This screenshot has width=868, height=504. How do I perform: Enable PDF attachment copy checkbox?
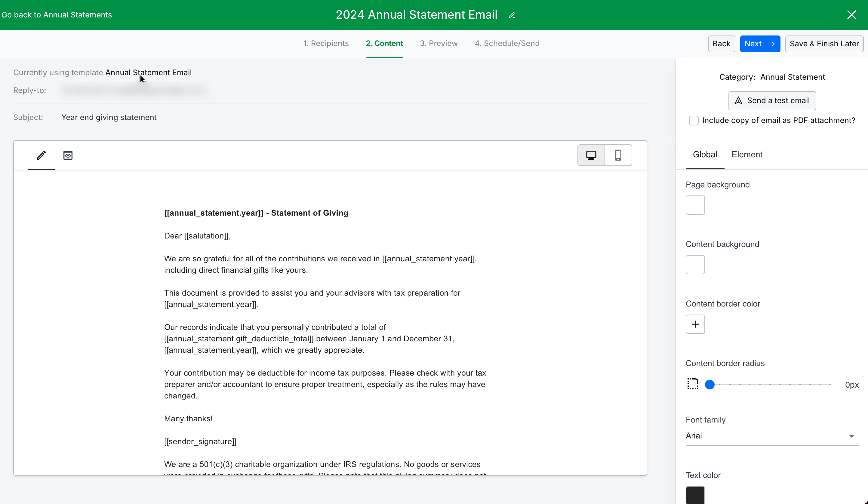point(694,121)
